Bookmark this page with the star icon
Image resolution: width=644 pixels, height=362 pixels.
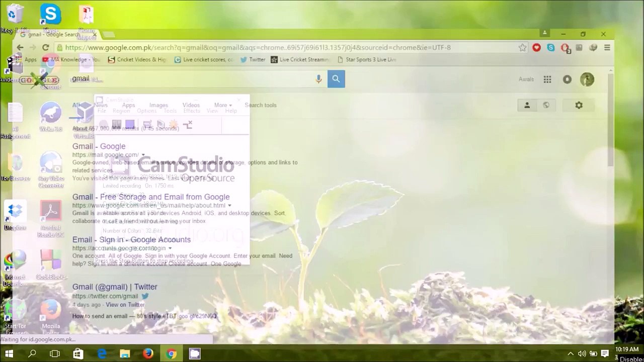coord(522,47)
